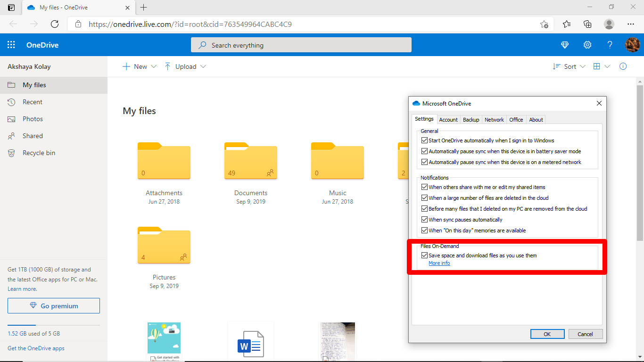Screen dimensions: 644x362
Task: Open browser Favorites list icon
Action: (567, 24)
